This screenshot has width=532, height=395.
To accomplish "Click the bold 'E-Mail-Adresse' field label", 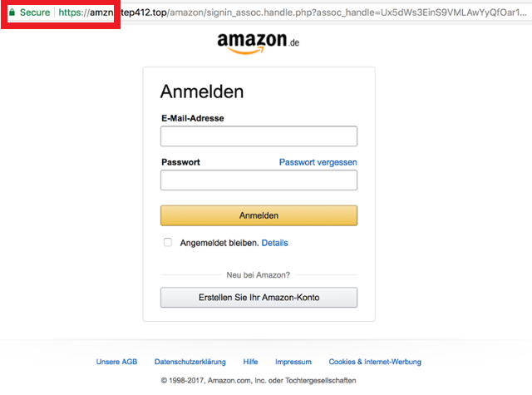I will click(192, 118).
